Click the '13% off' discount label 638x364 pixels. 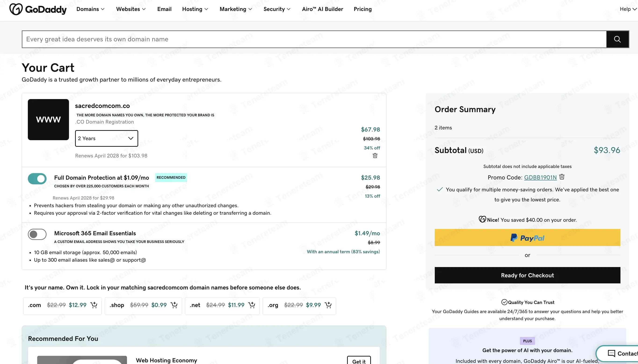click(372, 196)
